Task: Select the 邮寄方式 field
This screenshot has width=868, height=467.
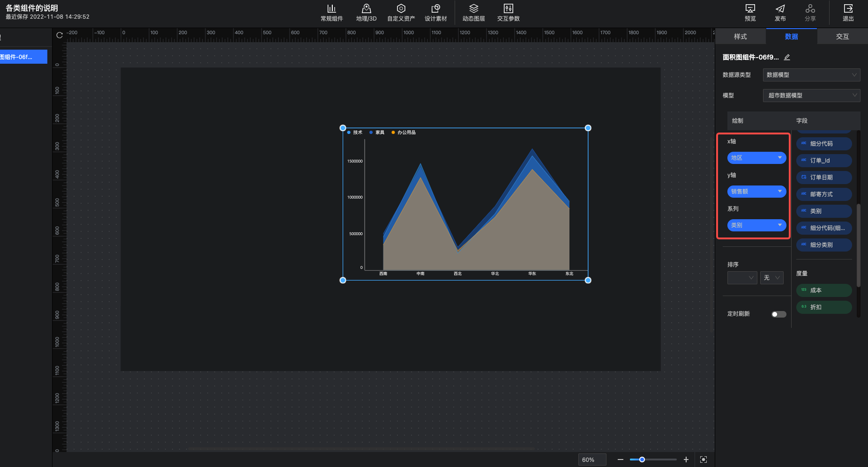Action: point(824,194)
